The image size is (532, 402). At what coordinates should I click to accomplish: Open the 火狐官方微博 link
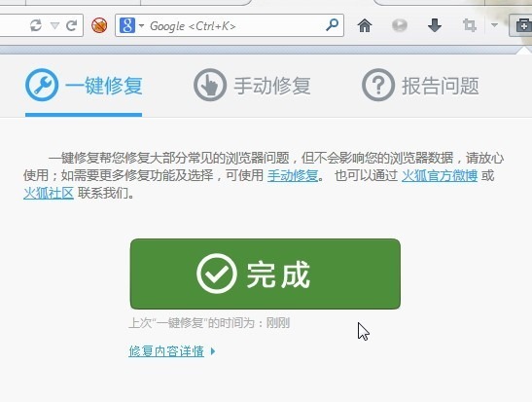(x=440, y=175)
